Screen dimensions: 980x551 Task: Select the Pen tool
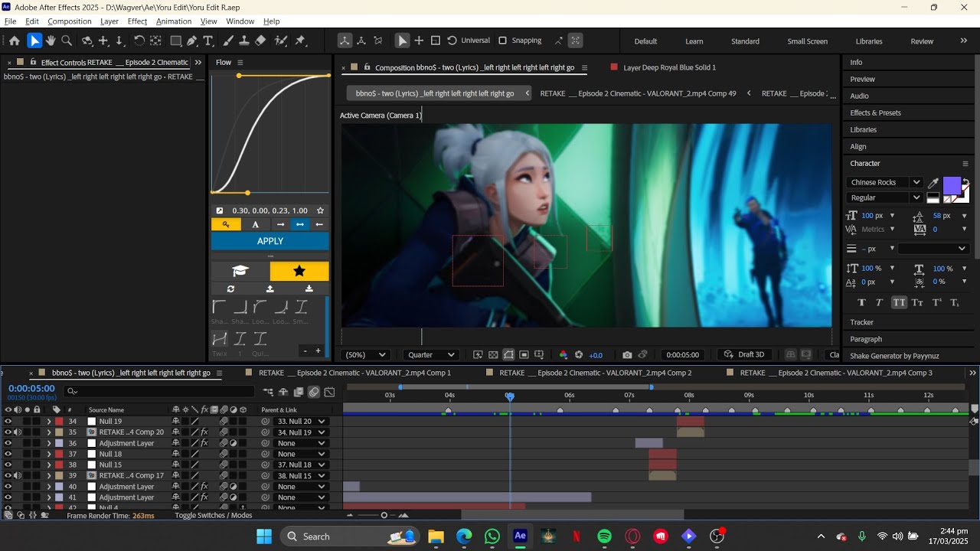(x=192, y=41)
